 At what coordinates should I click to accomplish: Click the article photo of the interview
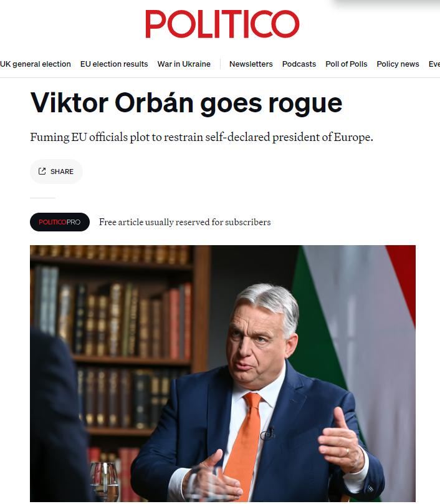pos(222,374)
